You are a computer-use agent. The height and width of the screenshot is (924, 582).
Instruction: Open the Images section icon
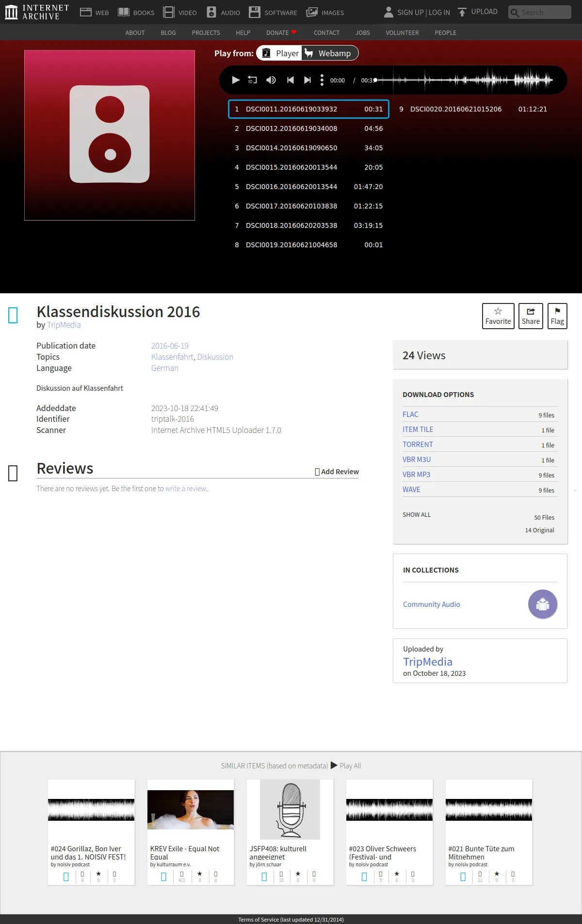coord(312,12)
